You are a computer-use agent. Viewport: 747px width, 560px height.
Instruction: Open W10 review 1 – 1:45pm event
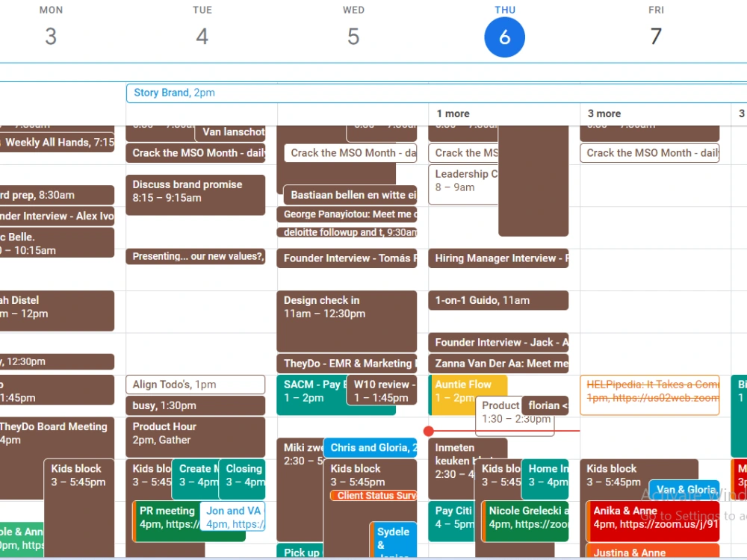(x=382, y=390)
